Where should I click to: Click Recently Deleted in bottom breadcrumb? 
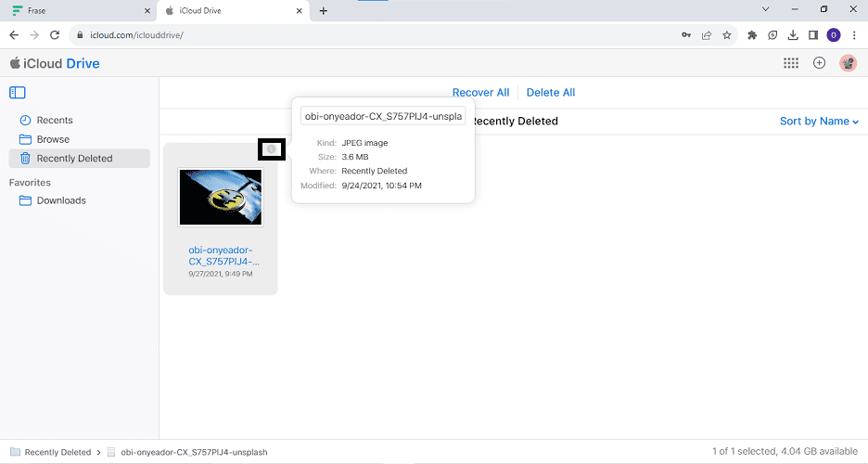57,453
